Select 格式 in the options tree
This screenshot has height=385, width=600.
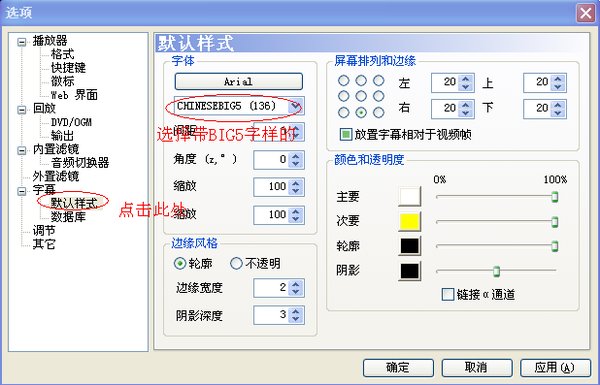pos(62,54)
